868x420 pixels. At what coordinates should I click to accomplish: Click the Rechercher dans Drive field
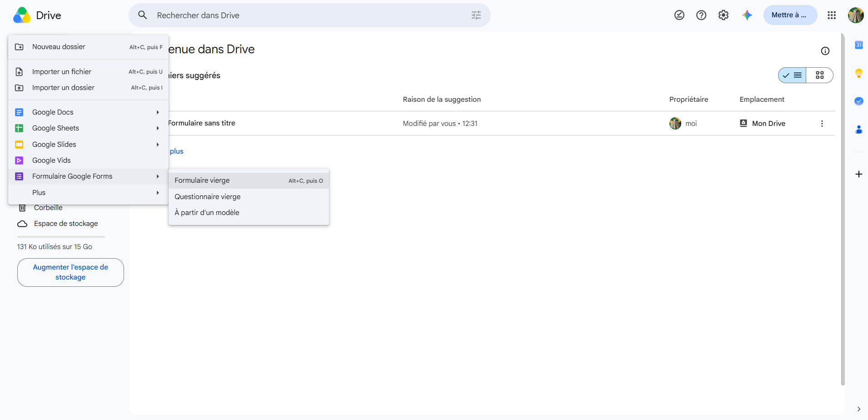(x=309, y=15)
